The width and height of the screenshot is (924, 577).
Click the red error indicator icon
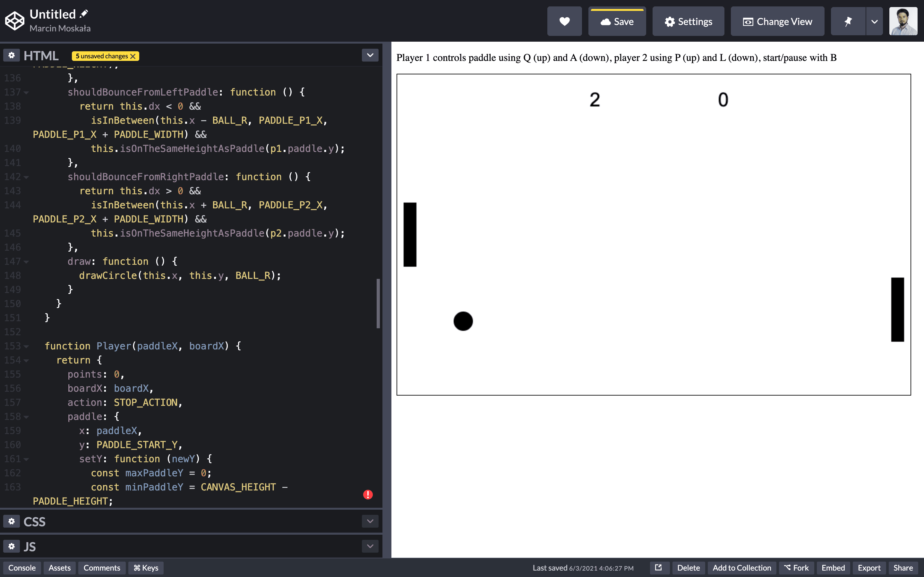pyautogui.click(x=368, y=495)
